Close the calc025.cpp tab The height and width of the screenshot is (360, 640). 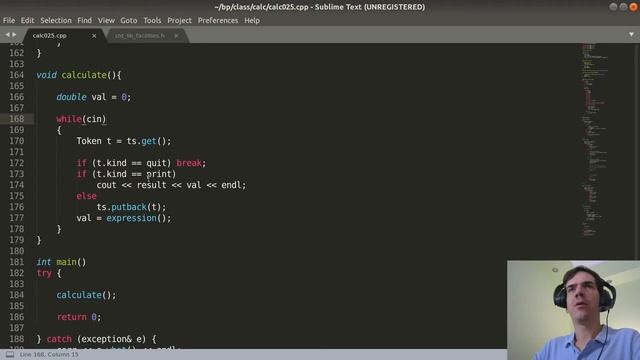click(94, 36)
